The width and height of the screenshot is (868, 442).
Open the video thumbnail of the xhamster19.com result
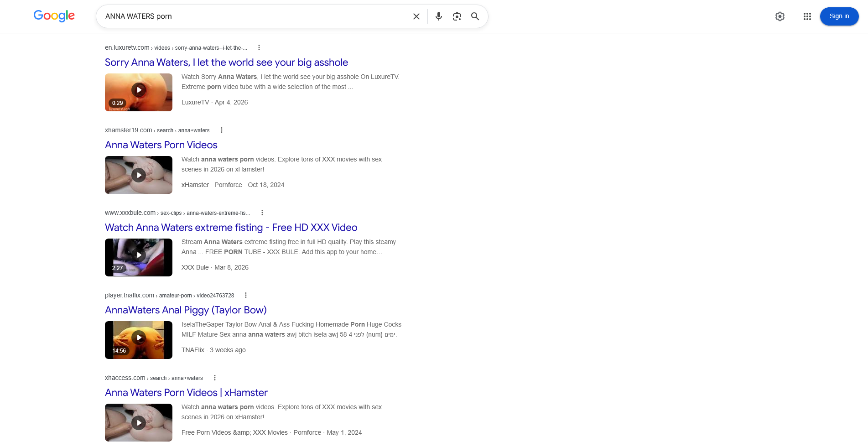[x=139, y=175]
